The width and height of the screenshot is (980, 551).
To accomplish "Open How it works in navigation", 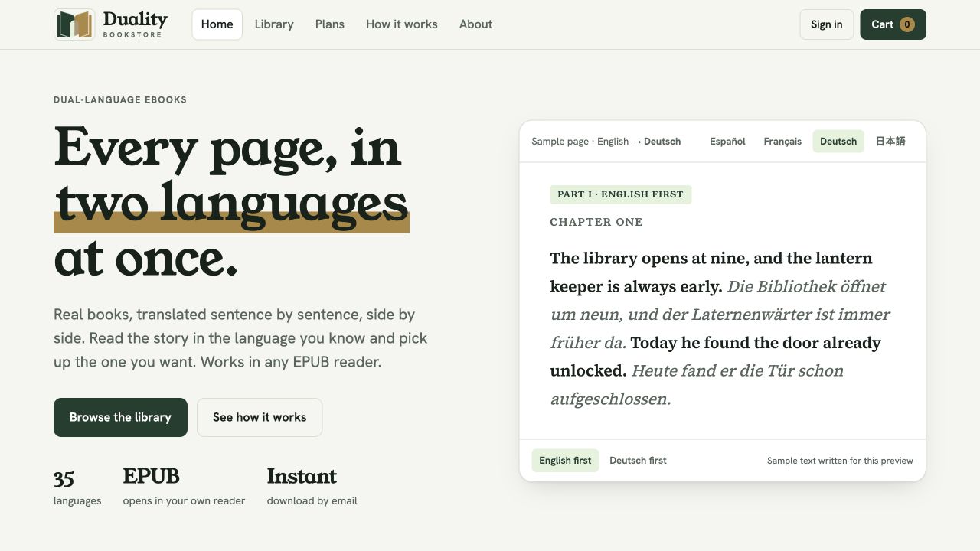I will (x=402, y=24).
